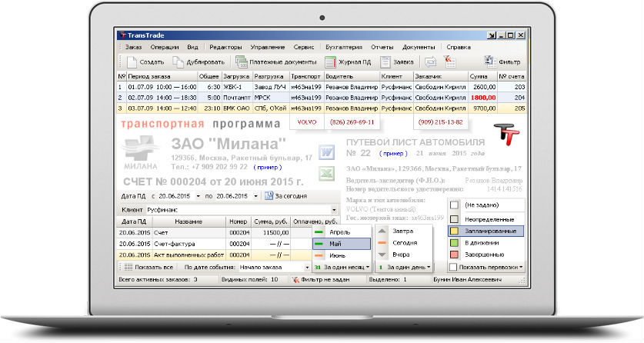Expand the Клиент Русфинанс combo box
This screenshot has height=343, width=644.
point(334,210)
